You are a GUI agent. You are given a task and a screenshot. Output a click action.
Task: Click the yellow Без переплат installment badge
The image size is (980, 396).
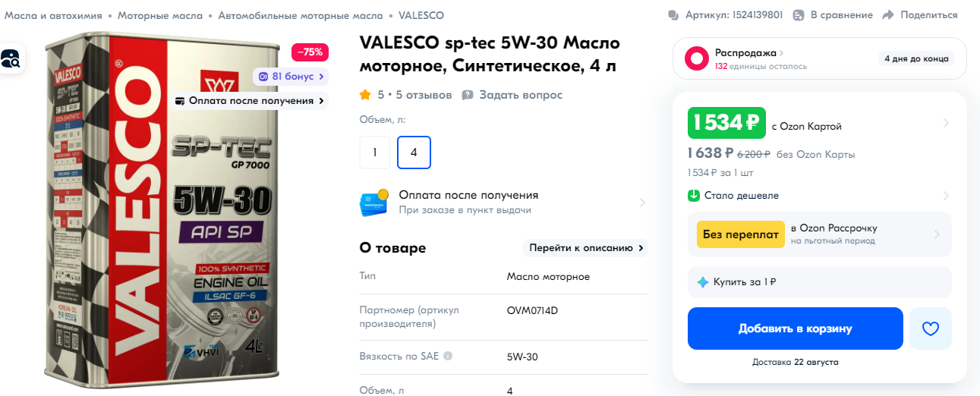740,234
